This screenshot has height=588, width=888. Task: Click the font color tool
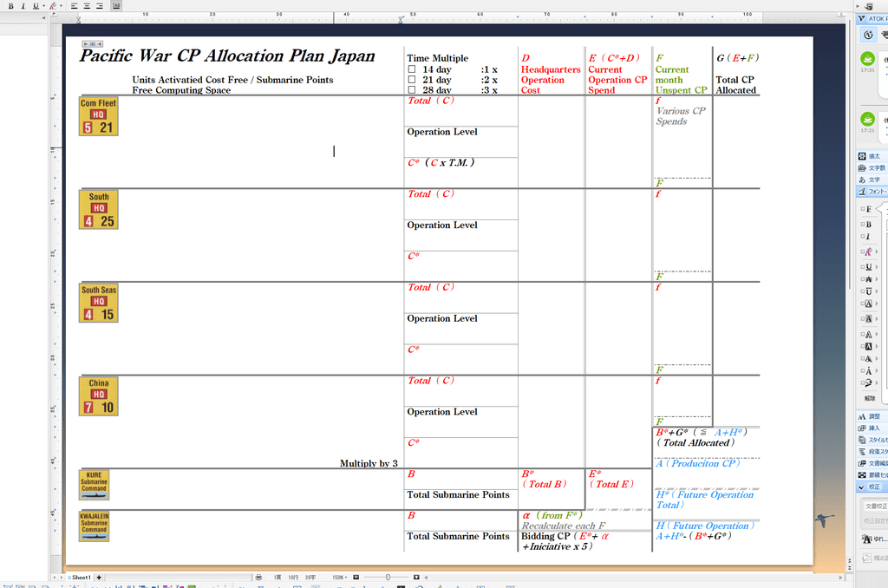pos(53,5)
